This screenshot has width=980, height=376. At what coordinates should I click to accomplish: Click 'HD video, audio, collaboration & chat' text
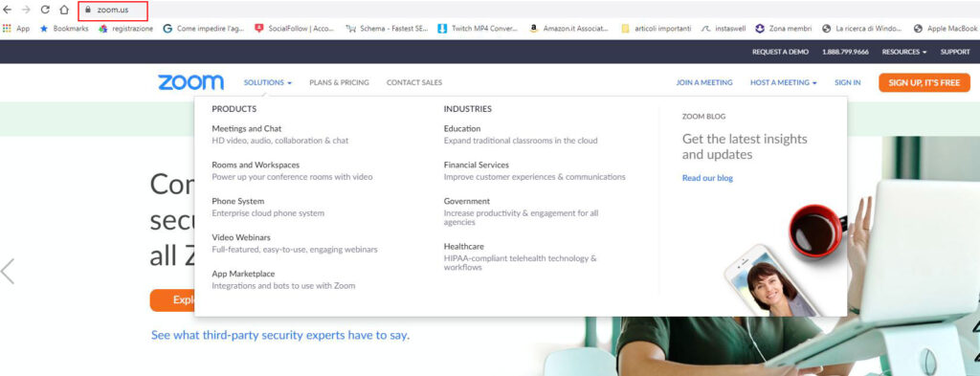pos(280,141)
